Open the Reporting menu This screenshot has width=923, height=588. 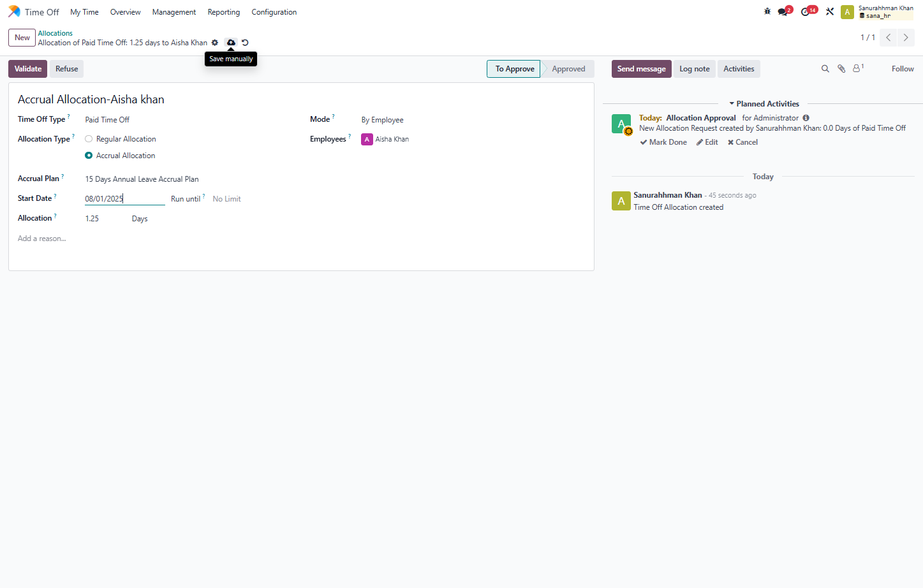pos(224,12)
